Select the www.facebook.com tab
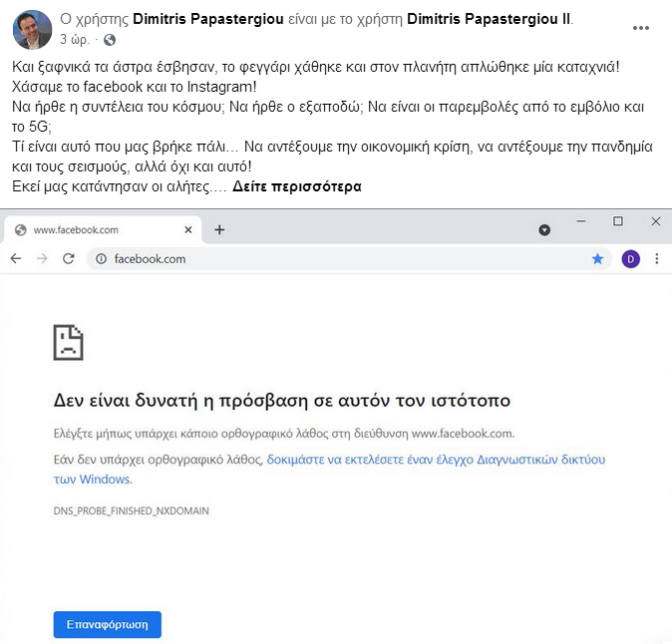 pyautogui.click(x=103, y=230)
